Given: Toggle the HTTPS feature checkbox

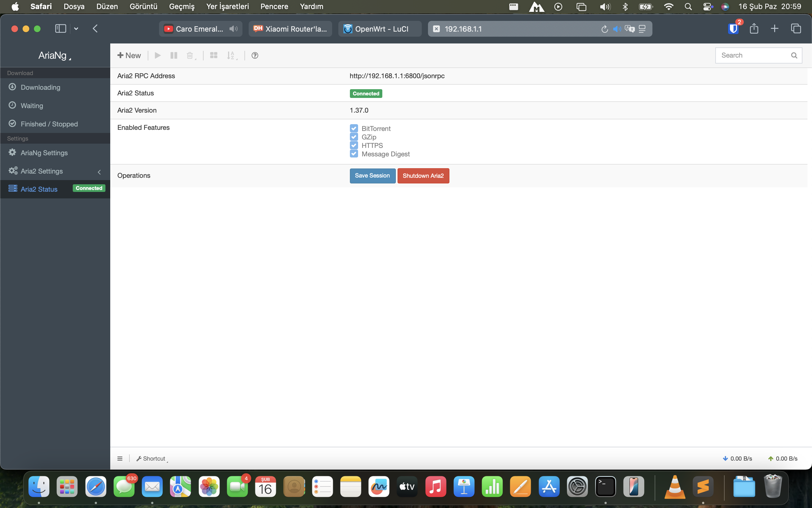Looking at the screenshot, I should pyautogui.click(x=354, y=145).
